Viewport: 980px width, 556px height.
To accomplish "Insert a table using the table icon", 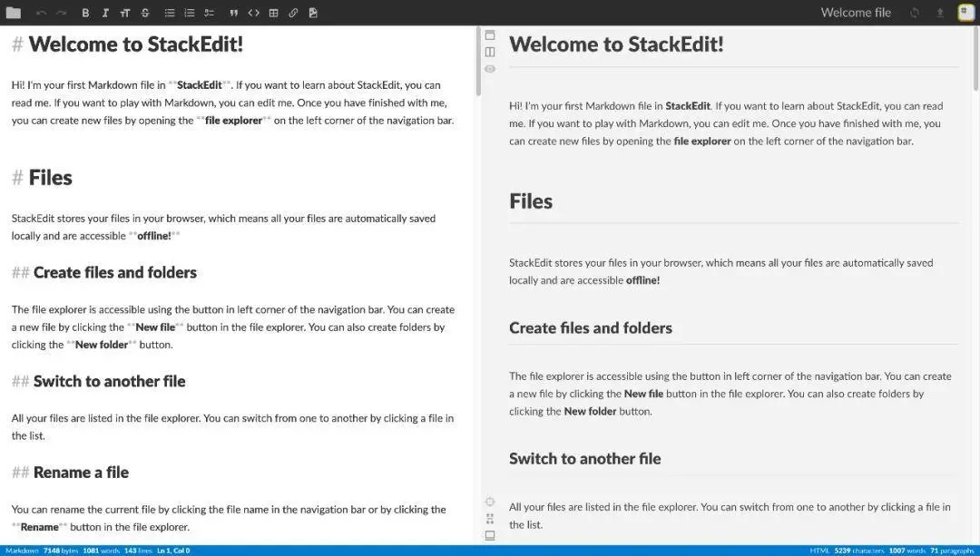I will coord(273,13).
